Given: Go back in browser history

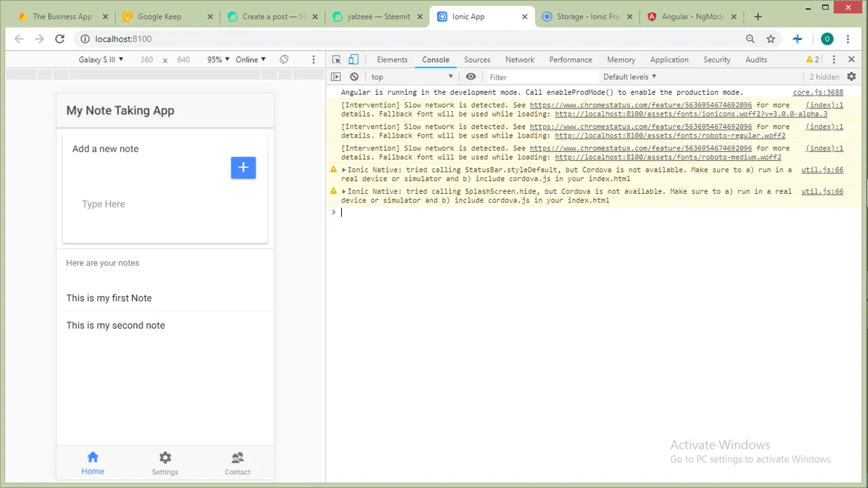Looking at the screenshot, I should click(19, 39).
